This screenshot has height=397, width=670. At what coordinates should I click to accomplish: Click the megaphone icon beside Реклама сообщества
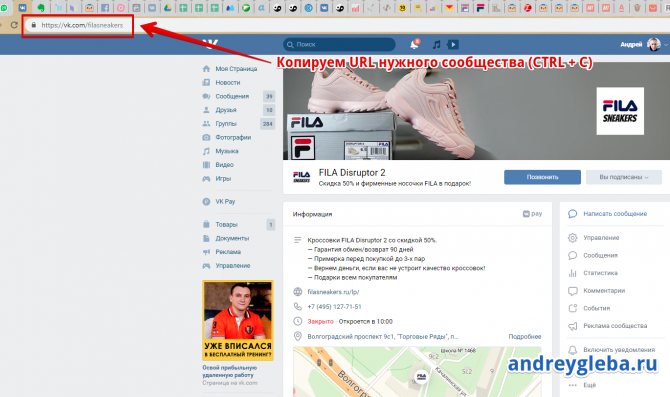click(573, 326)
